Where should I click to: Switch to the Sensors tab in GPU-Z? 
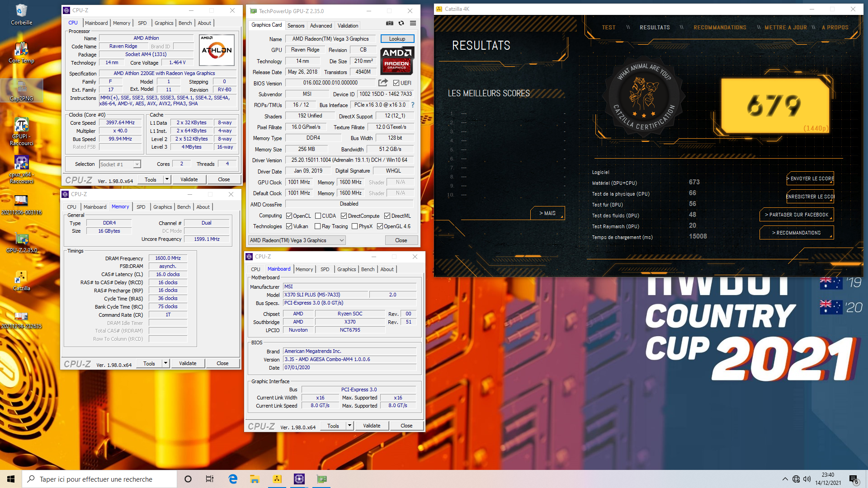click(x=296, y=26)
